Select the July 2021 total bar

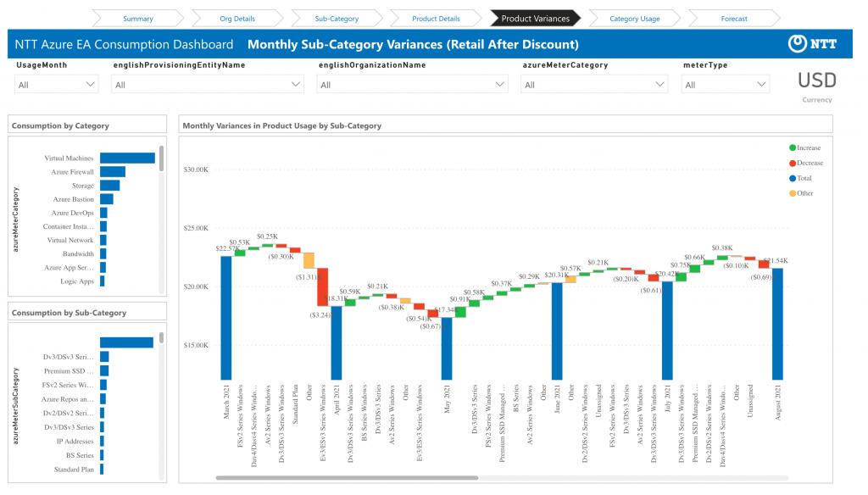pos(667,331)
